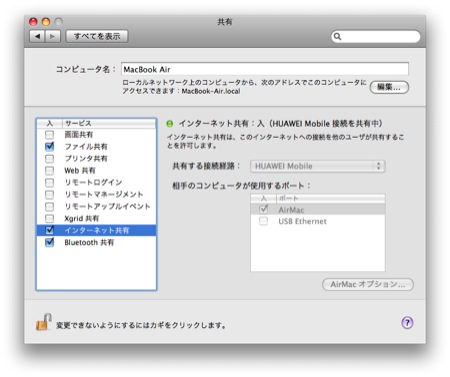Image resolution: width=450 pixels, height=377 pixels.
Task: Click the green internet sharing status indicator
Action: [170, 124]
